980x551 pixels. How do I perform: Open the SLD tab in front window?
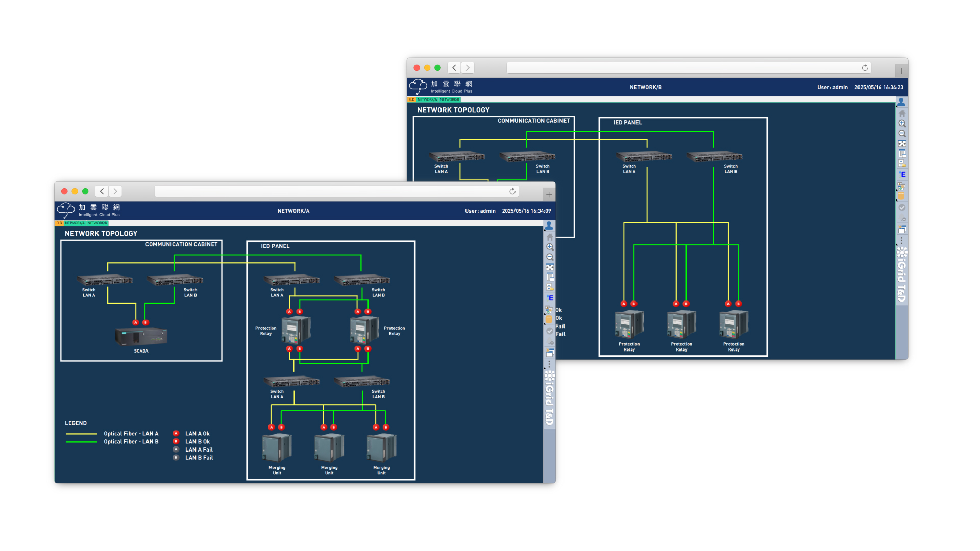tap(59, 223)
